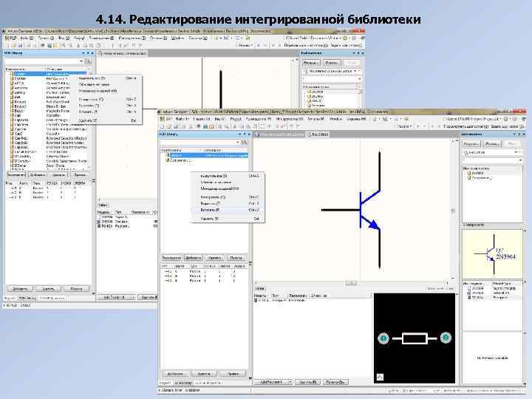Open front window SCH Library filter dropdown
The height and width of the screenshot is (399, 532).
238,143
